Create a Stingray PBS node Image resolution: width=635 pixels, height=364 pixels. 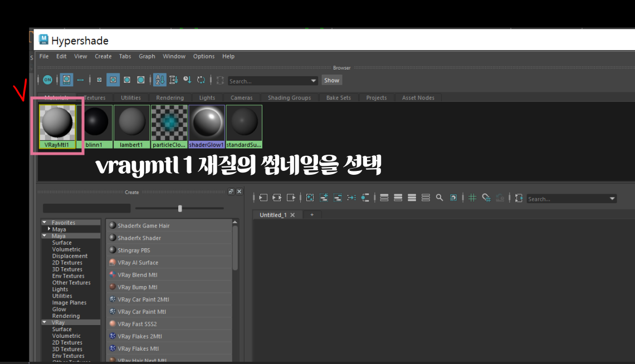pyautogui.click(x=169, y=250)
